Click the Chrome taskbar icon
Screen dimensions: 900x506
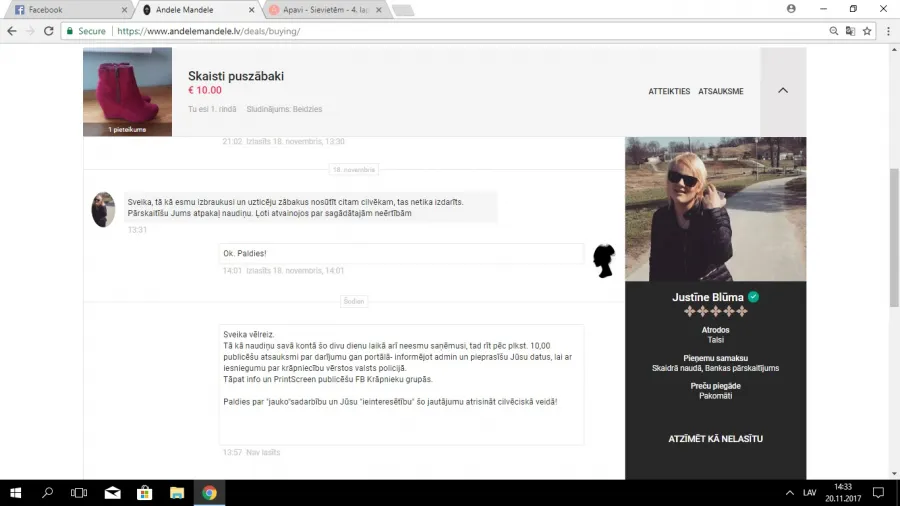[209, 493]
